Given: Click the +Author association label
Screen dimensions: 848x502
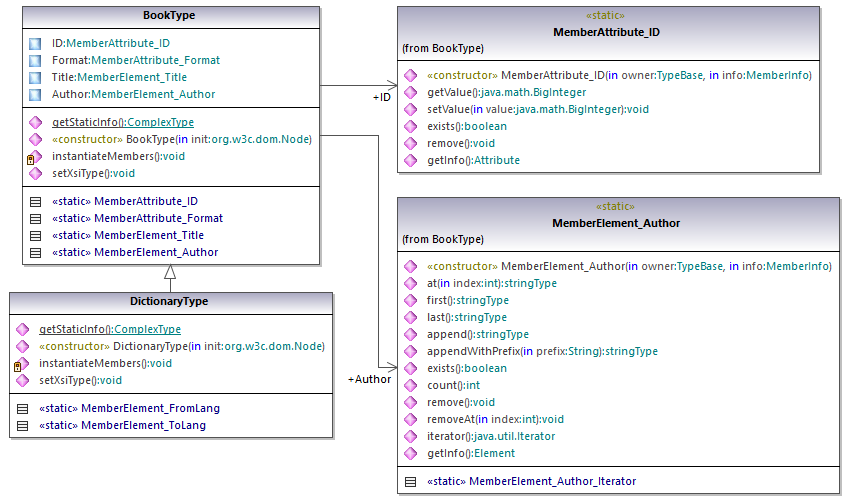Looking at the screenshot, I should 369,380.
